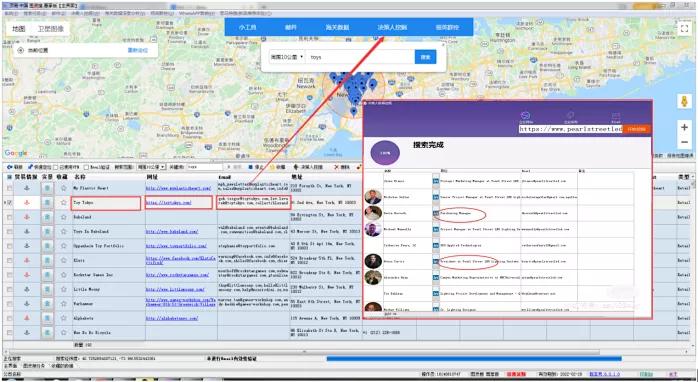Enable the Email验证 checkbox in toolbar

(86, 167)
